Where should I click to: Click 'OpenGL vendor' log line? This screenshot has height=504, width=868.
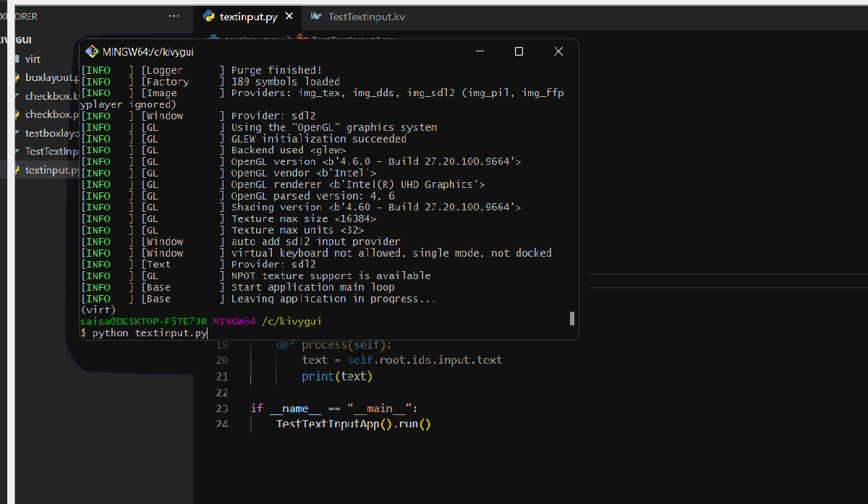(x=304, y=174)
